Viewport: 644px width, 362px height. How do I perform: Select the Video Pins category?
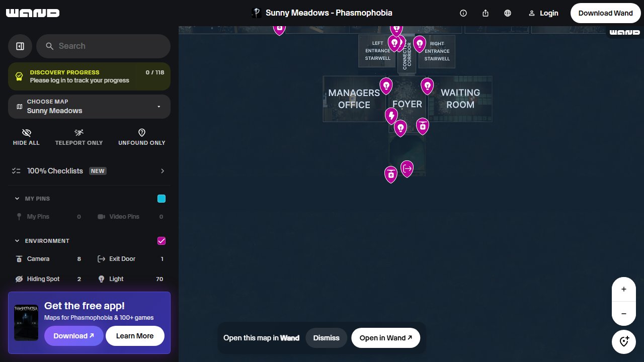point(131,217)
